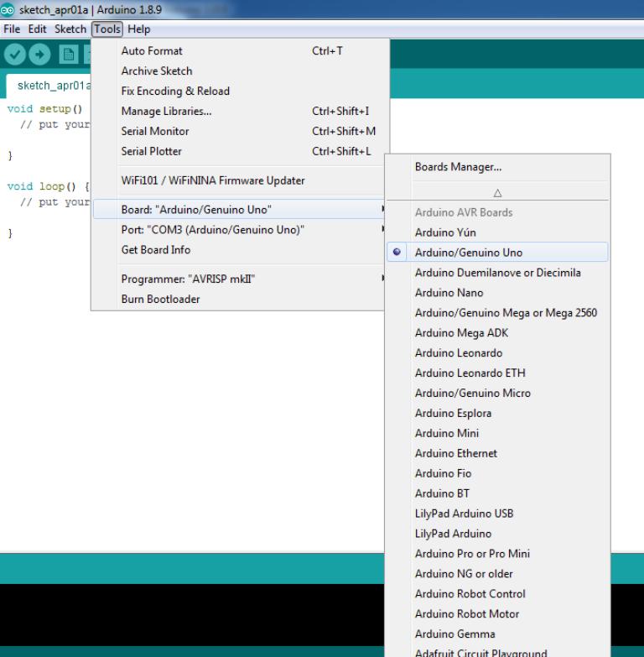The width and height of the screenshot is (644, 657).
Task: Select Arduino Esplora
Action: click(497, 413)
